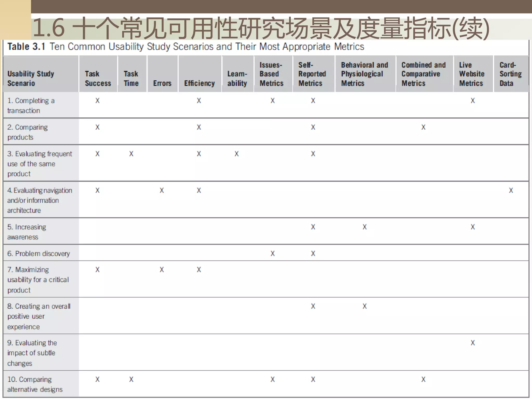Click Issues-Based X in Comparing alternative designs row

(x=272, y=380)
